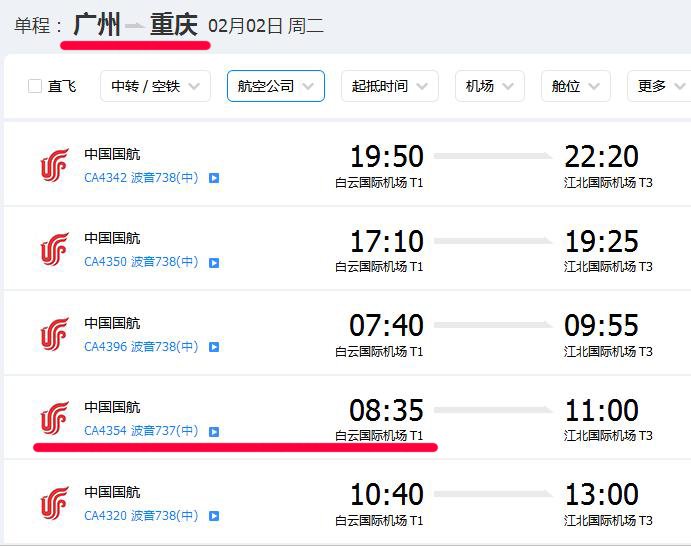
Task: Click Air China logo for flight CA4342
Action: click(x=55, y=165)
